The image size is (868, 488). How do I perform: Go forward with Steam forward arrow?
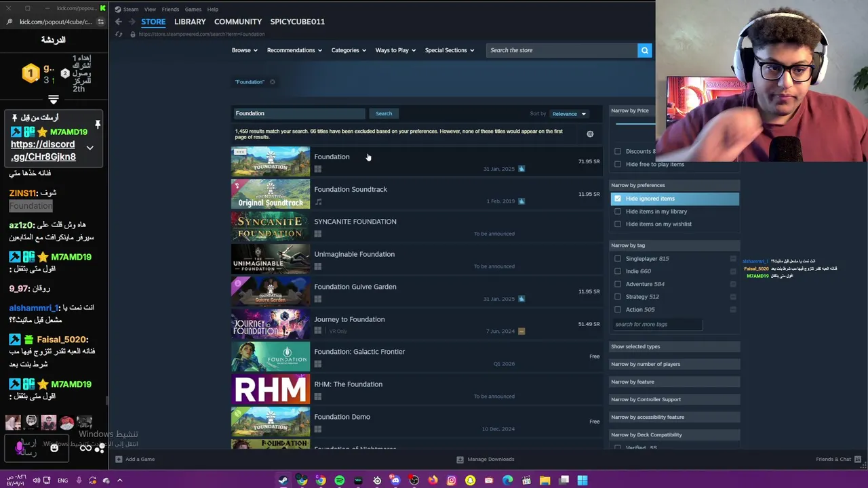(x=132, y=22)
